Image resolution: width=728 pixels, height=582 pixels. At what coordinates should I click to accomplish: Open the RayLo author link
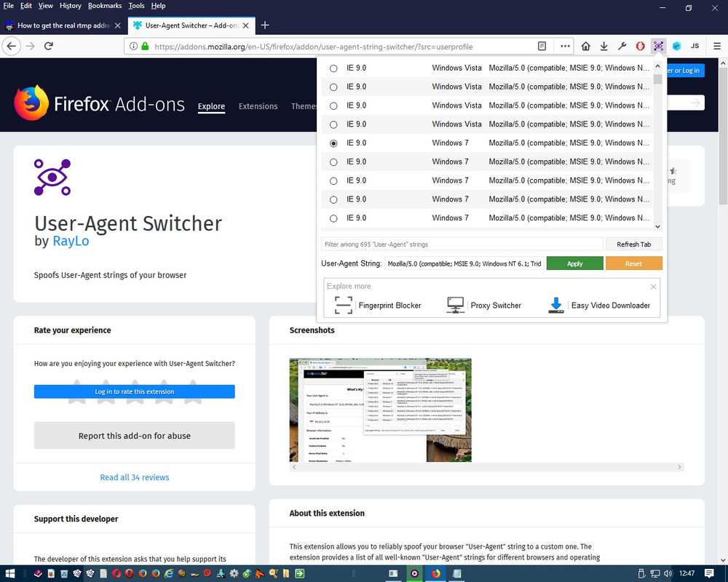(x=71, y=241)
